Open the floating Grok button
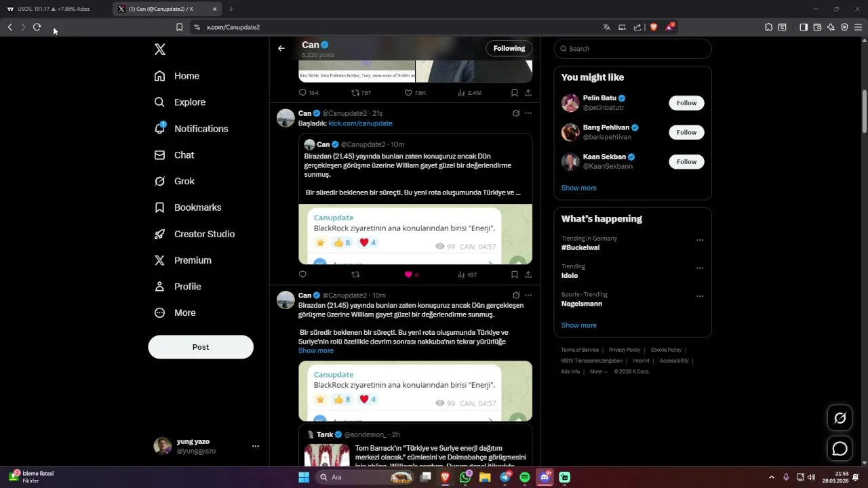Image resolution: width=868 pixels, height=488 pixels. click(x=840, y=418)
